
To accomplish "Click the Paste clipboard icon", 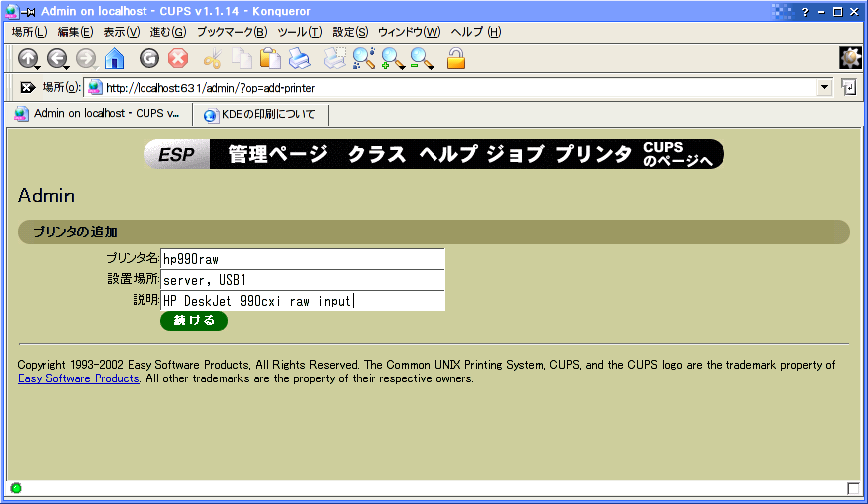I will [270, 58].
